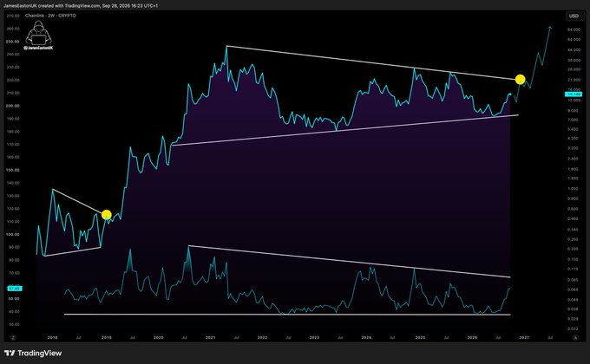Click the 2023 label on time axis

(314, 338)
